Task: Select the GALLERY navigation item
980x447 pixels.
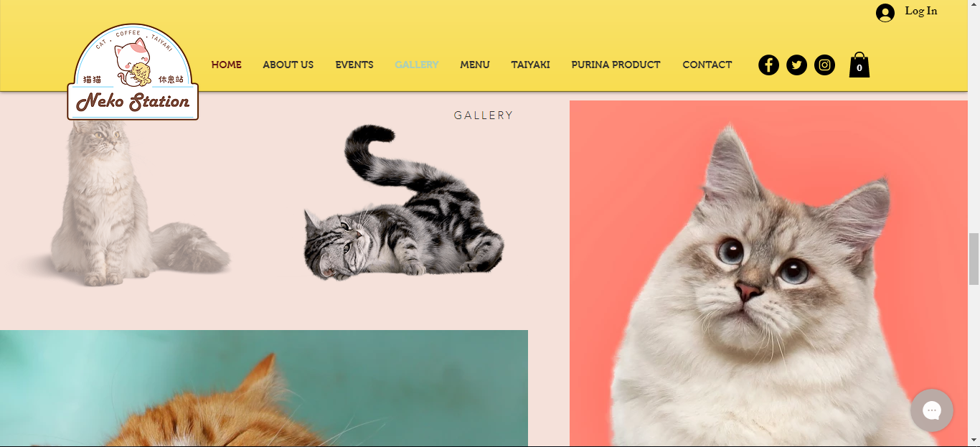Action: (x=417, y=65)
